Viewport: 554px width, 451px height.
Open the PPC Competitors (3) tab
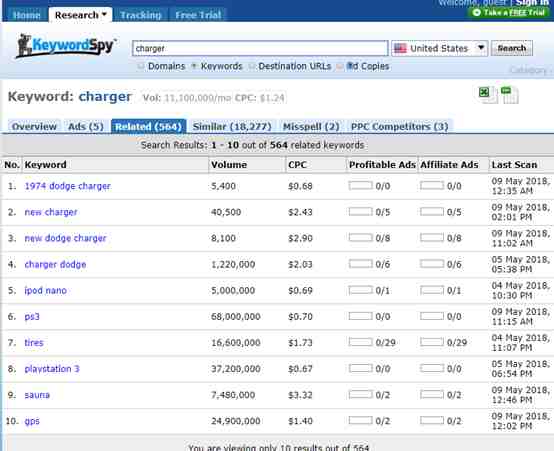click(400, 127)
